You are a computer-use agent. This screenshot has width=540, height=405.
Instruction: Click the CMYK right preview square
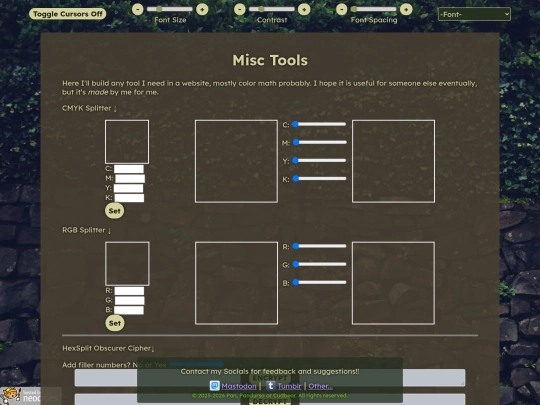tap(393, 161)
